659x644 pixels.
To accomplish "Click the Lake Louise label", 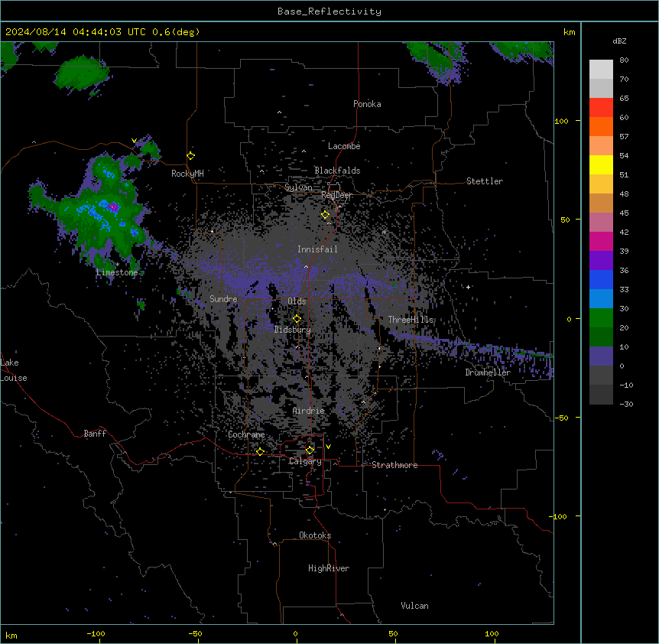I will pyautogui.click(x=14, y=370).
